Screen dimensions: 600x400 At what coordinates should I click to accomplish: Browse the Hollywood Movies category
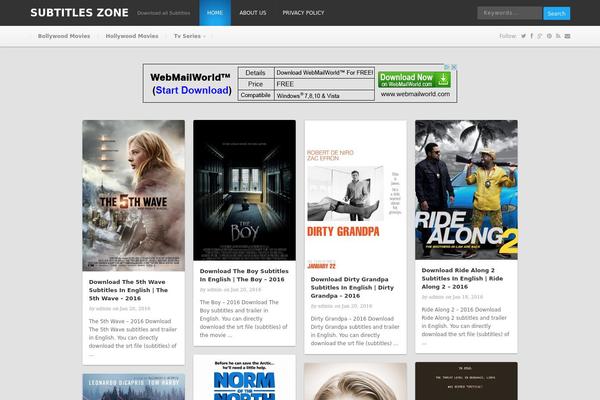click(x=132, y=36)
